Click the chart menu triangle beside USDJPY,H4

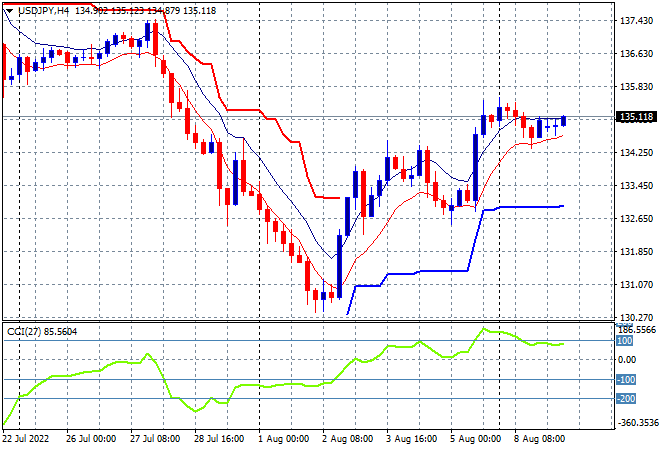click(x=10, y=11)
